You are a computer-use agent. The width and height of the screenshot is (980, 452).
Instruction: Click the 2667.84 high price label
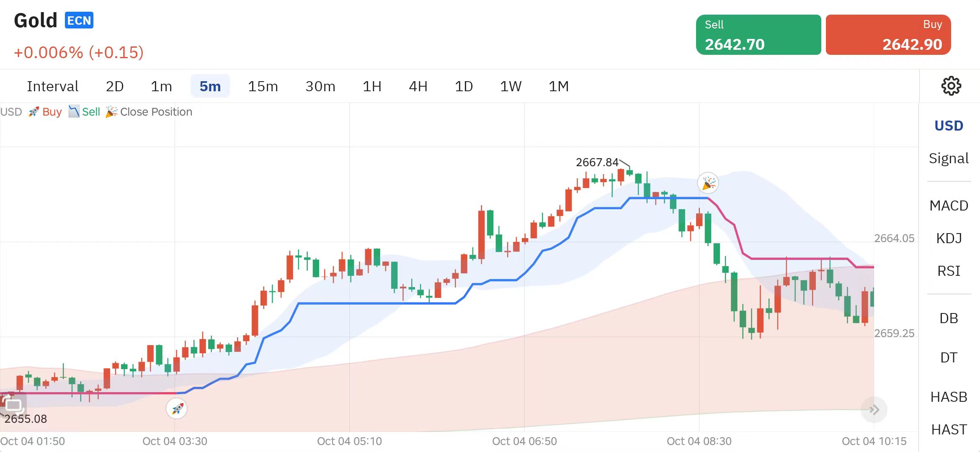pyautogui.click(x=597, y=162)
